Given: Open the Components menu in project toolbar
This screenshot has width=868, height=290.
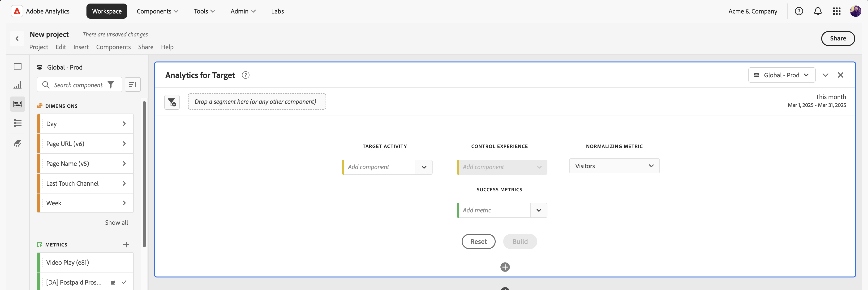Looking at the screenshot, I should tap(114, 47).
